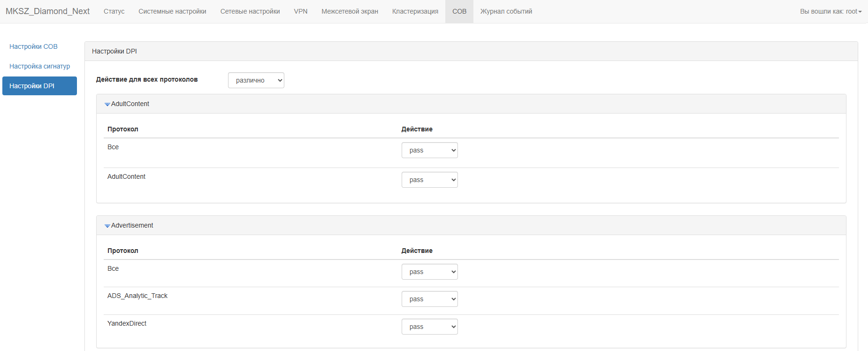Screen dimensions: 868x351
Task: Switch to the VPN section
Action: 300,11
